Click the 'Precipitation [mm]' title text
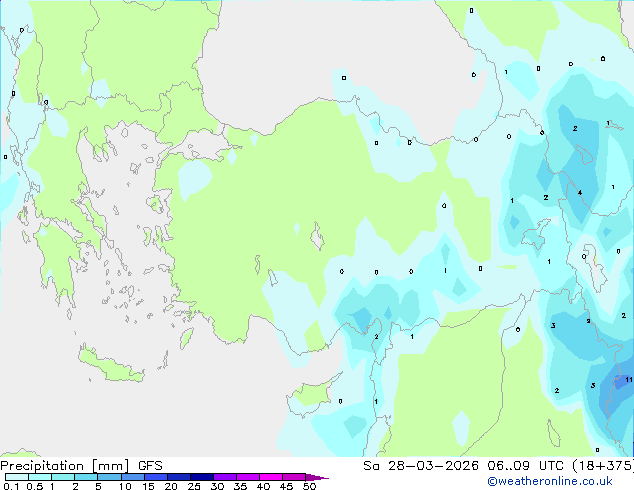Image resolution: width=634 pixels, height=490 pixels. click(65, 466)
